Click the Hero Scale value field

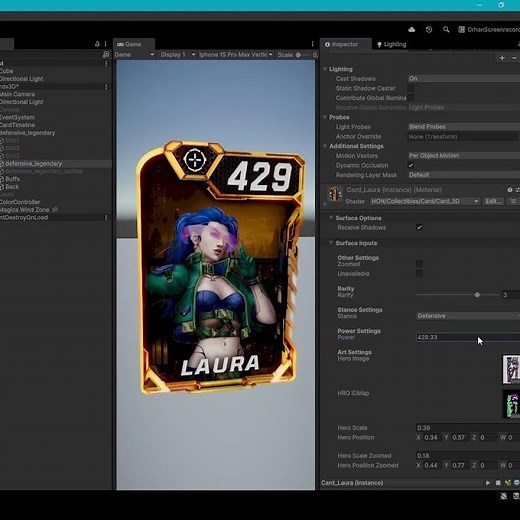468,427
